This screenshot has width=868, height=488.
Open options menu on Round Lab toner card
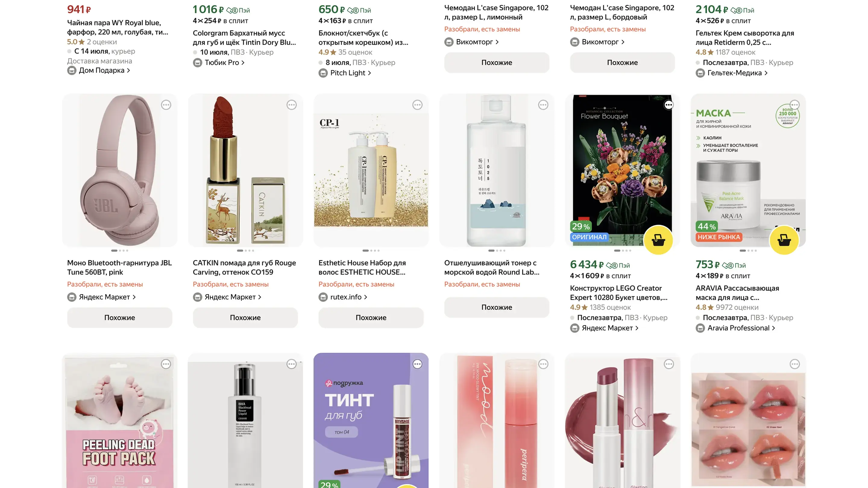coord(543,105)
